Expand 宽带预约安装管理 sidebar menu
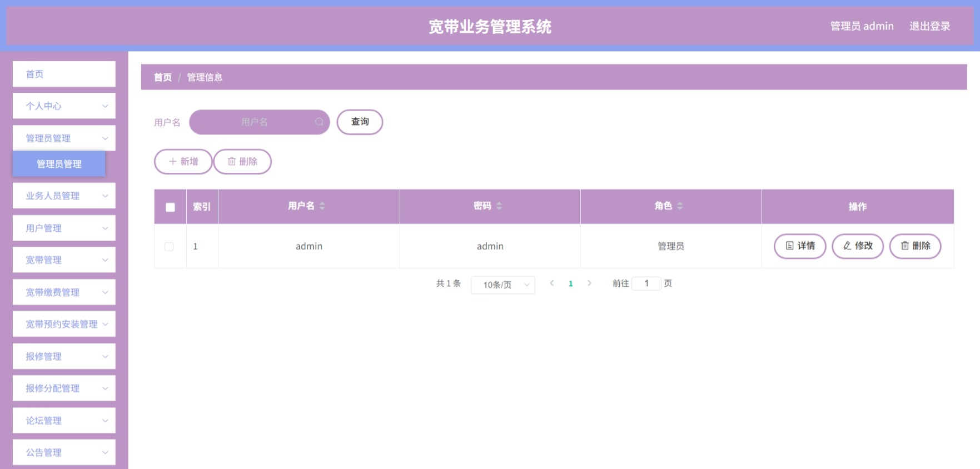This screenshot has width=980, height=469. (64, 324)
